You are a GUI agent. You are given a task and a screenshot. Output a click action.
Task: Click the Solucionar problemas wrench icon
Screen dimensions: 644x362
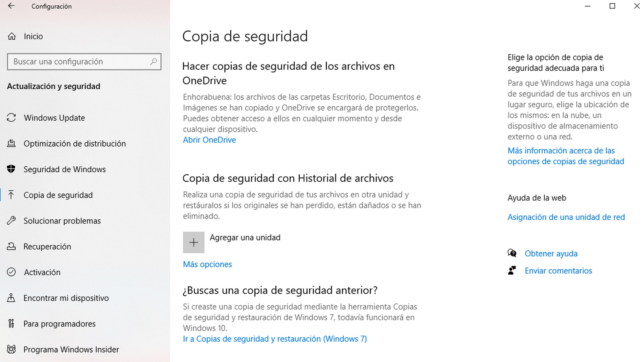(11, 221)
